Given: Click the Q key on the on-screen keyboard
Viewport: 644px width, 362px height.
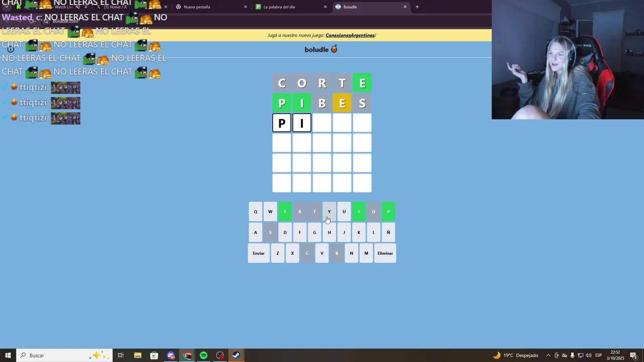Looking at the screenshot, I should [x=256, y=212].
